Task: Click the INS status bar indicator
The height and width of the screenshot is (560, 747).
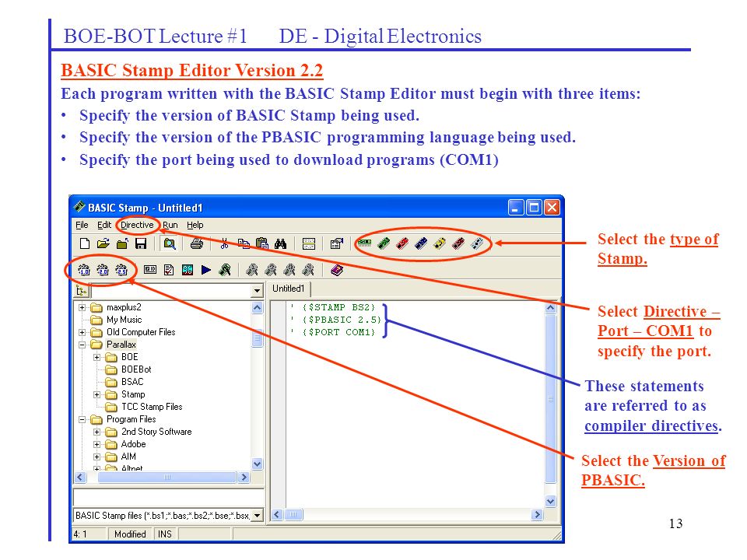Action: click(165, 534)
